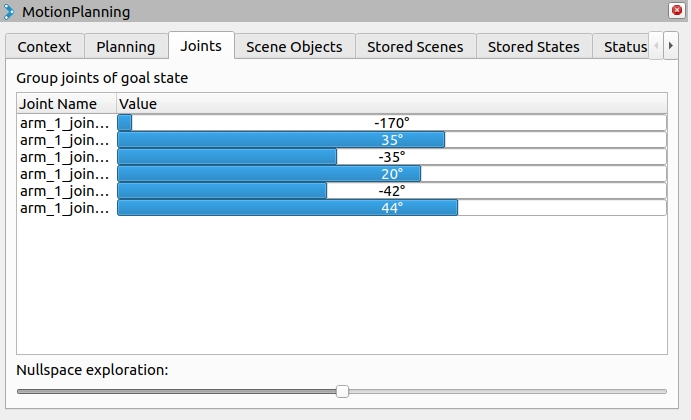Open the Stored States tab
The width and height of the screenshot is (691, 420).
click(x=534, y=47)
